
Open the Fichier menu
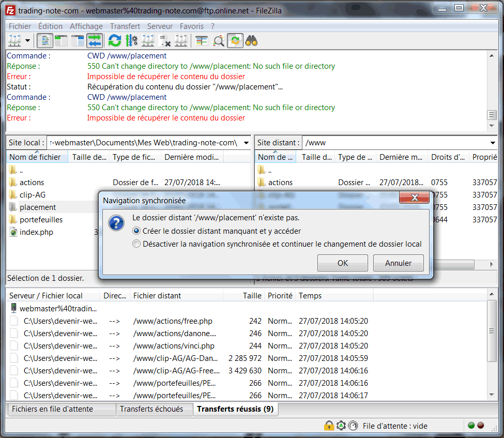point(20,26)
